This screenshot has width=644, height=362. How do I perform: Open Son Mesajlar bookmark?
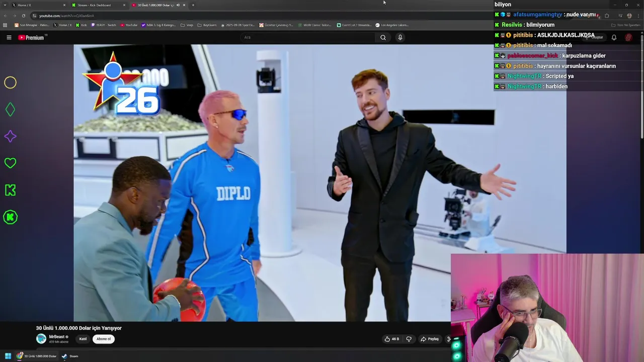pos(32,25)
